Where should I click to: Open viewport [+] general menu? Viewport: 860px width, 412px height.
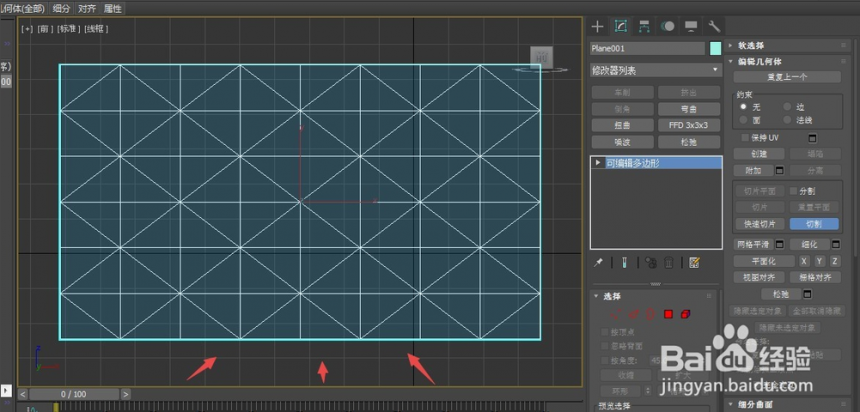pyautogui.click(x=27, y=29)
